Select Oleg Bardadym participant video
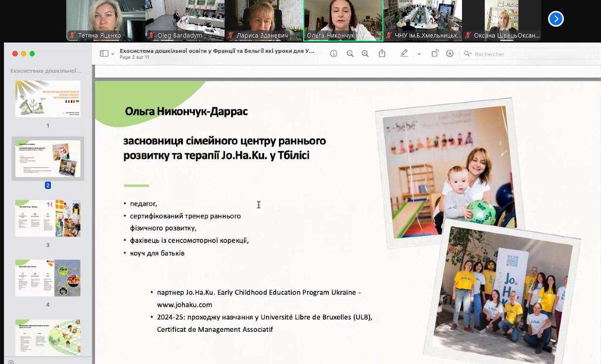601x364 pixels. tap(185, 20)
